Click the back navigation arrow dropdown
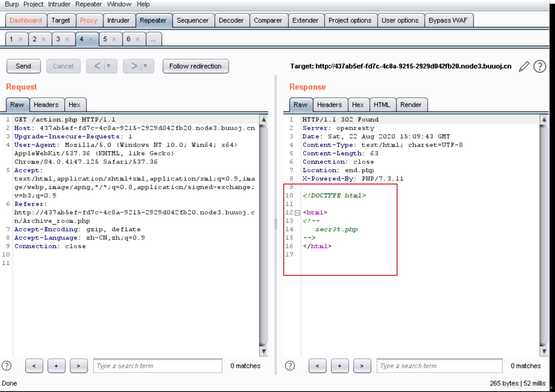 [x=109, y=66]
